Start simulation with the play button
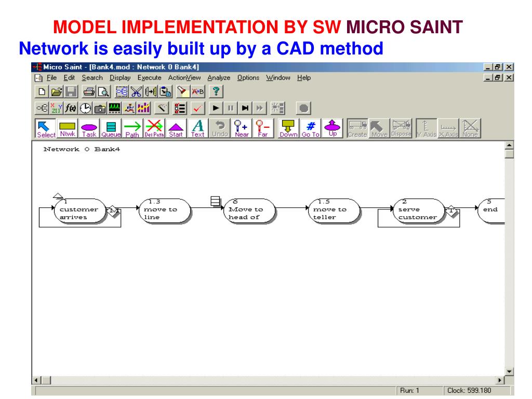 pyautogui.click(x=216, y=108)
